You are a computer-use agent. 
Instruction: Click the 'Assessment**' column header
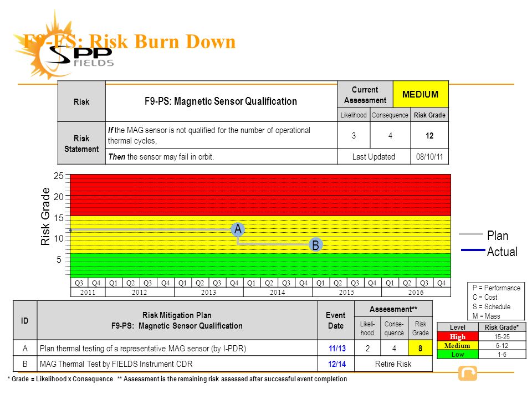click(393, 309)
